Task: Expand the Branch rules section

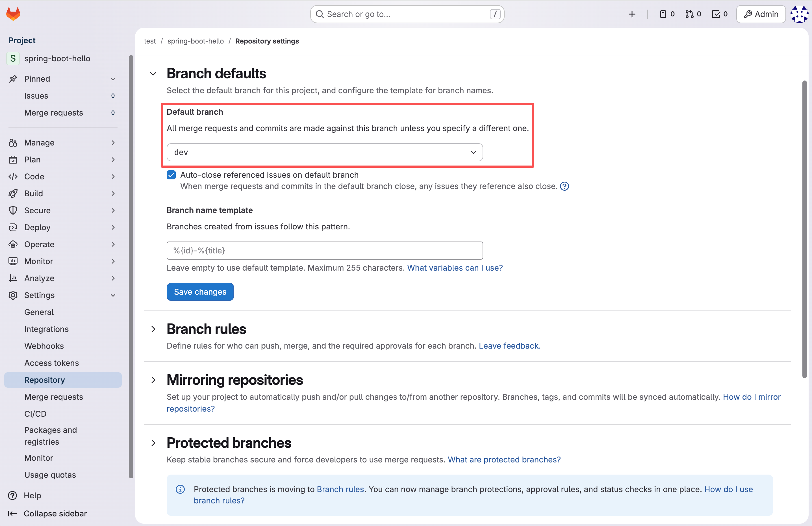Action: pos(153,329)
